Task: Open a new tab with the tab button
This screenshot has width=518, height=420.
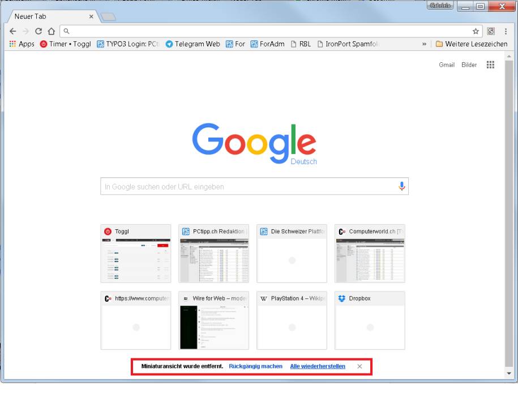Action: coord(108,17)
